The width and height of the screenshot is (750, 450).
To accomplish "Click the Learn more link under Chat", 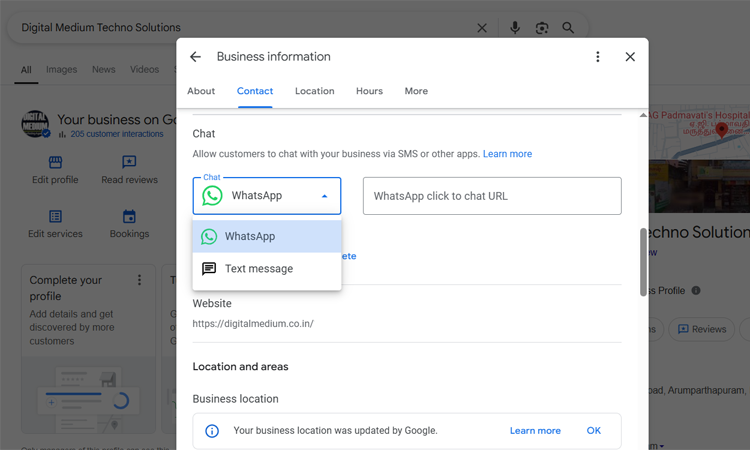I will (507, 154).
